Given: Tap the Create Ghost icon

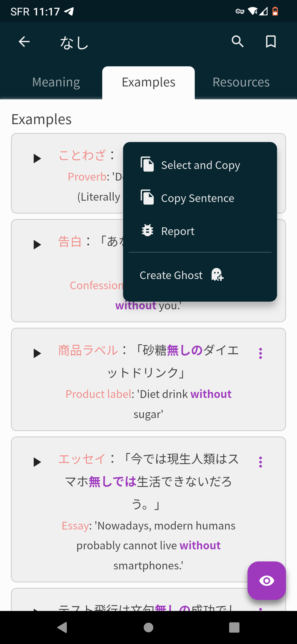Looking at the screenshot, I should click(217, 275).
